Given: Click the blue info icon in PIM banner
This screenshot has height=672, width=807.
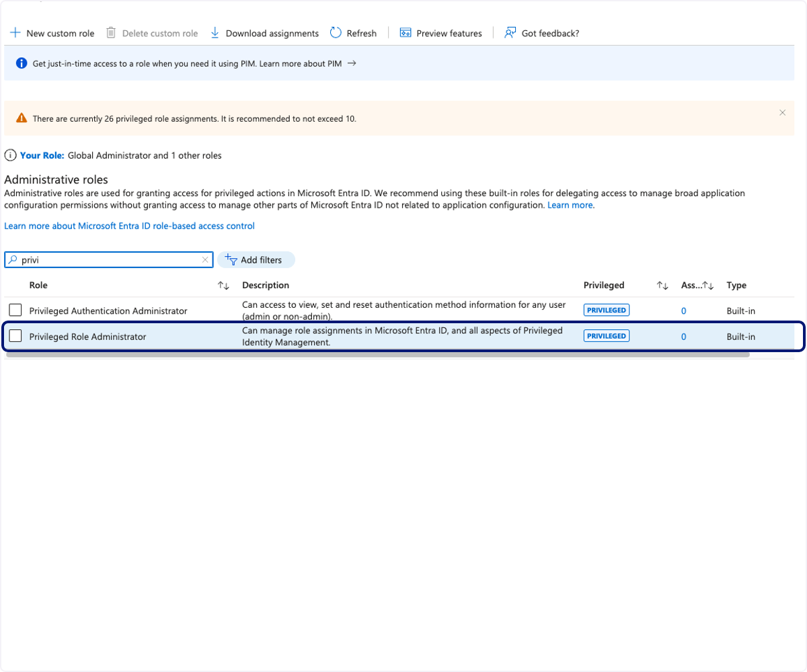Looking at the screenshot, I should click(x=21, y=63).
